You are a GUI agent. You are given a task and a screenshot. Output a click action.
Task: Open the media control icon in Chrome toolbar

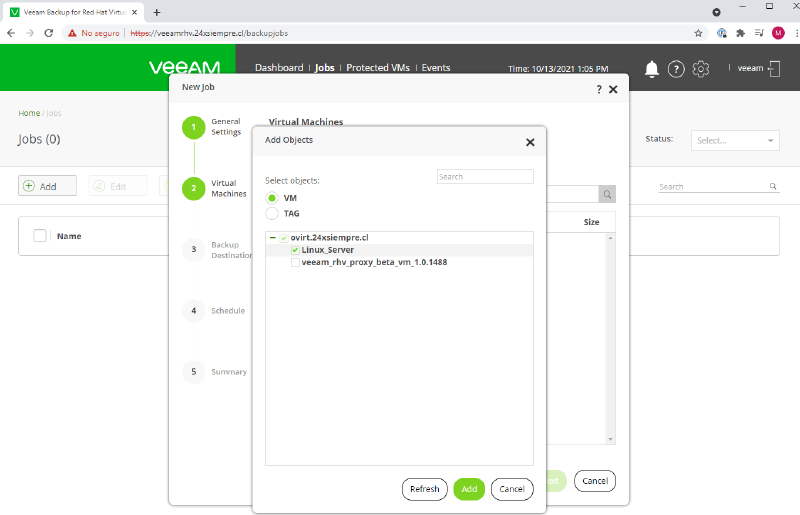coord(759,33)
